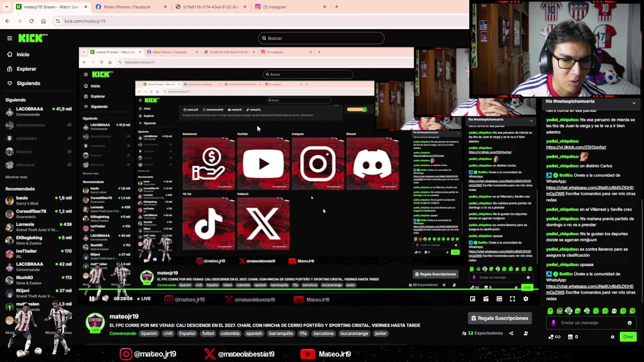
Task: Open the Kick hamburger sidebar menu
Action: pyautogui.click(x=10, y=38)
